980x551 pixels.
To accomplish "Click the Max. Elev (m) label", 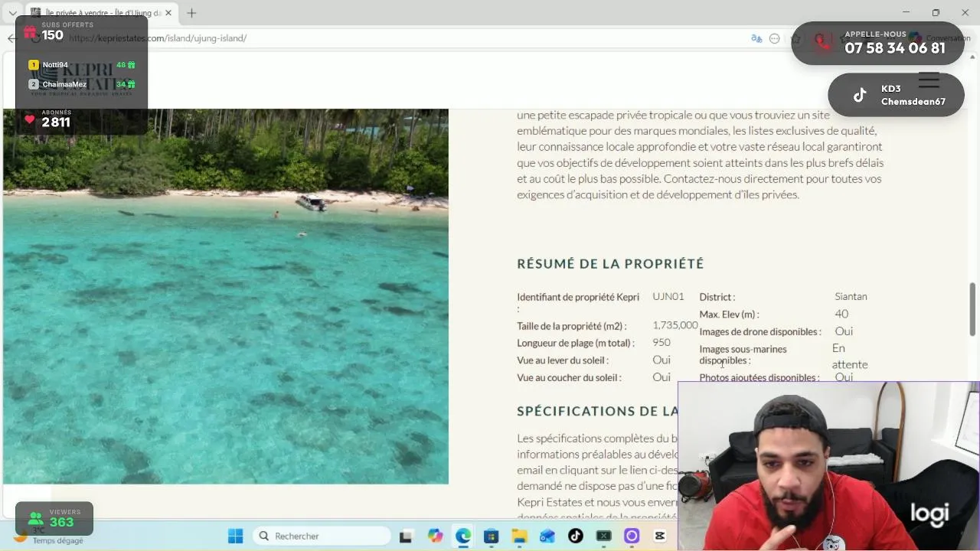I will pos(729,315).
